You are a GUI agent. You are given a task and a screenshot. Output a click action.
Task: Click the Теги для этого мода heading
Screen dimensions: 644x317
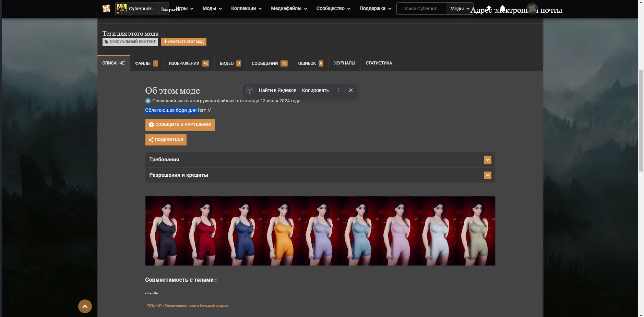coord(130,34)
